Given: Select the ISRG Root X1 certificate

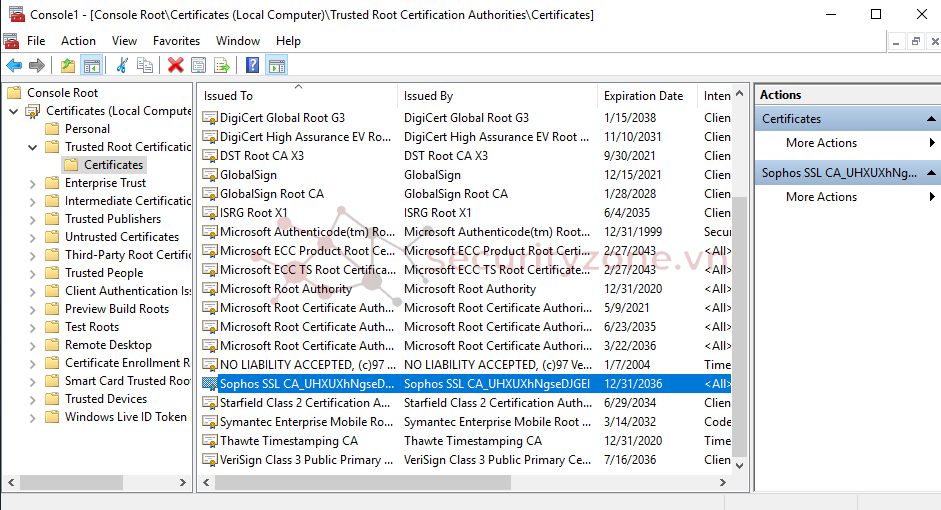Looking at the screenshot, I should click(253, 213).
